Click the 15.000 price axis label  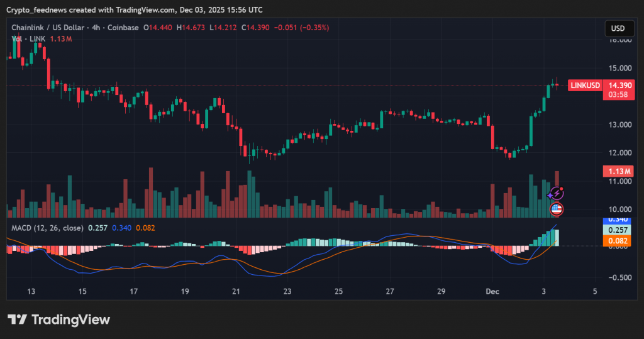tap(619, 68)
